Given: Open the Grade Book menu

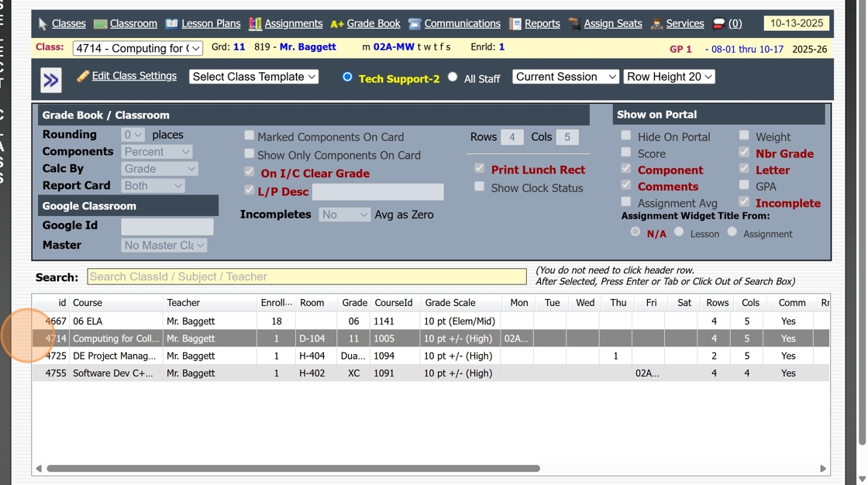Looking at the screenshot, I should [374, 23].
